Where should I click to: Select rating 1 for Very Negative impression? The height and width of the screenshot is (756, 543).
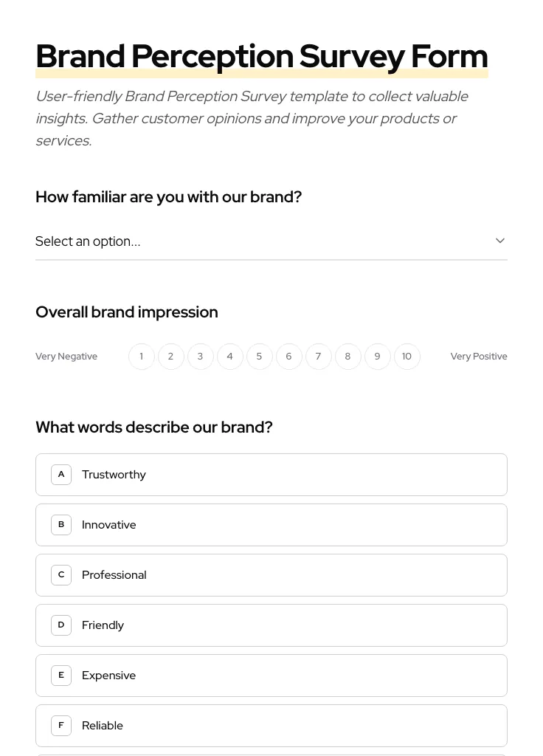[x=141, y=356]
